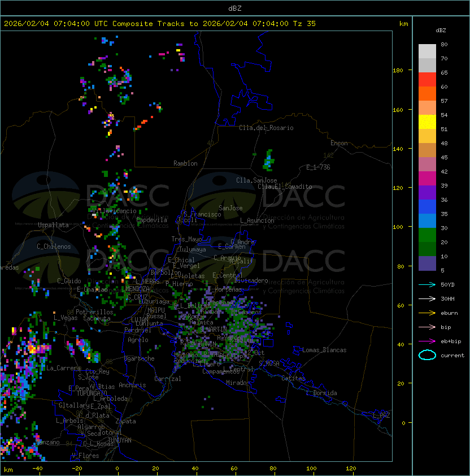Click the 'V_Flores' map label
Screen dimensions: 470x476
pyautogui.click(x=85, y=456)
